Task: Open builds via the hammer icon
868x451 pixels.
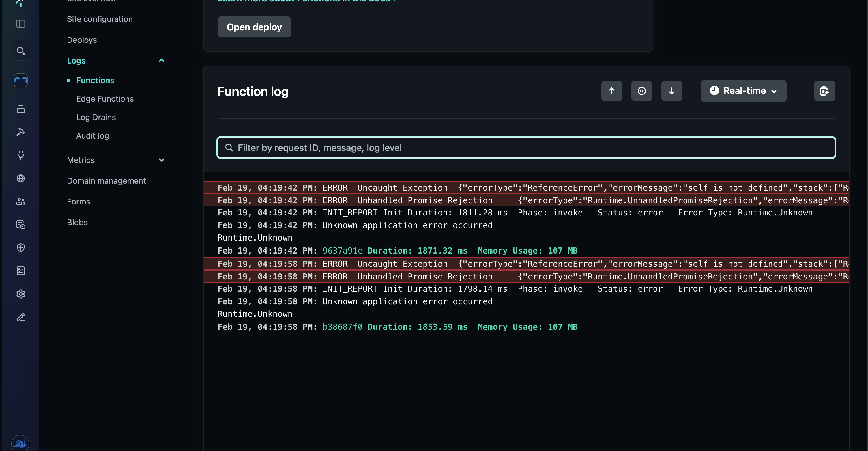Action: coord(20,132)
